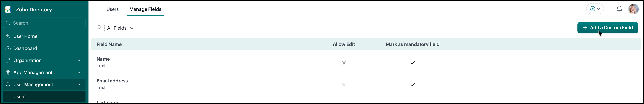Click the Add a Custom Field button

tap(608, 28)
